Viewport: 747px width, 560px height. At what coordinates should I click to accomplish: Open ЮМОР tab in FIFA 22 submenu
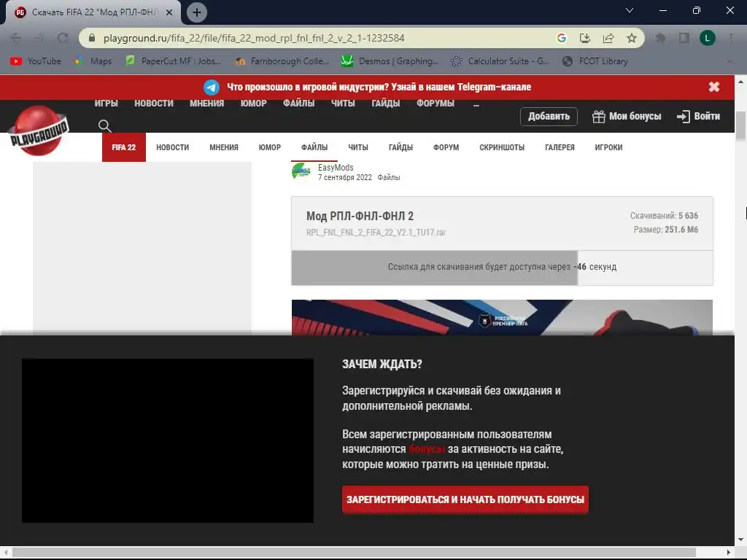(270, 147)
